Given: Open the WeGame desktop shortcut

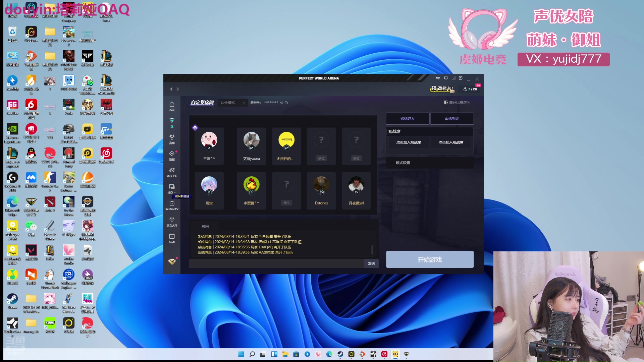Looking at the screenshot, I should (31, 34).
